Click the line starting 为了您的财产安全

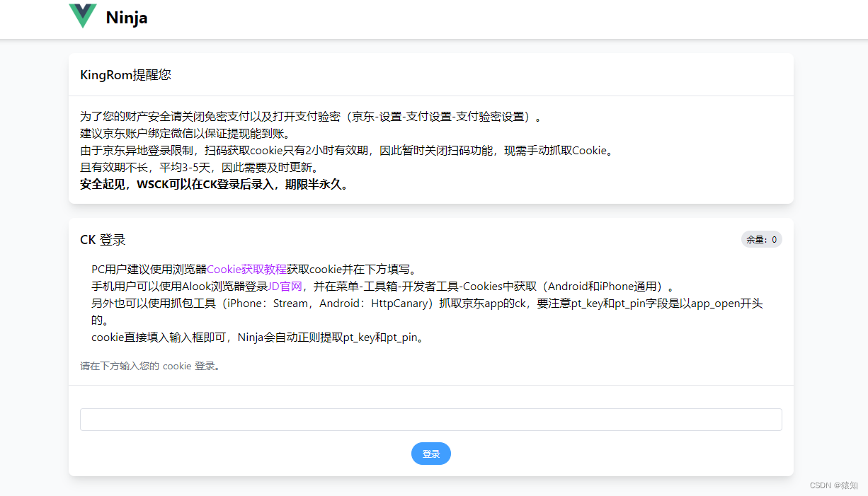[311, 117]
